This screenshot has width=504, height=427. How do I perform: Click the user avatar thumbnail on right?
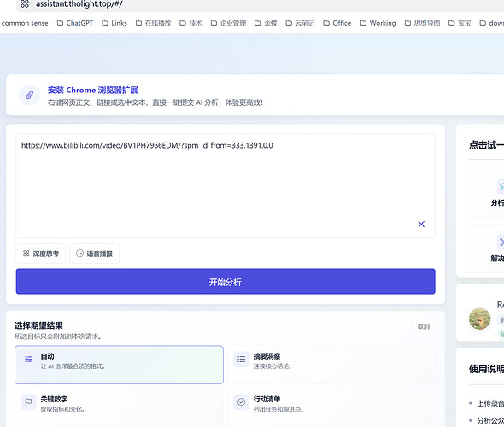(x=479, y=319)
